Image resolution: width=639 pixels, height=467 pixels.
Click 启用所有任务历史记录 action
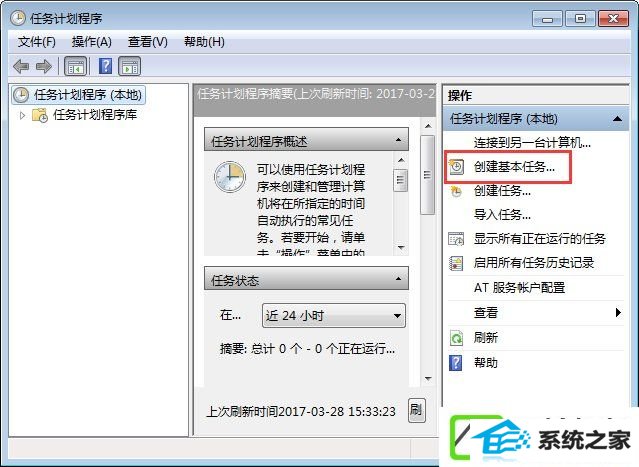click(x=533, y=263)
